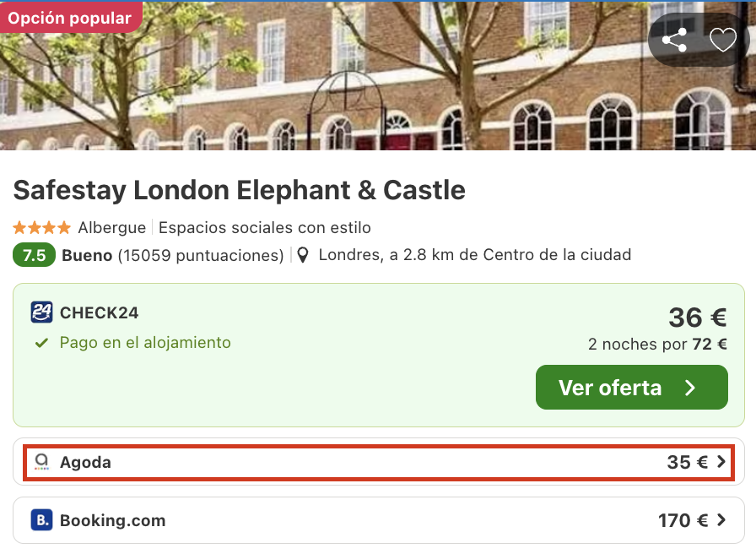Click the CHECK24 logo icon

coord(41,312)
